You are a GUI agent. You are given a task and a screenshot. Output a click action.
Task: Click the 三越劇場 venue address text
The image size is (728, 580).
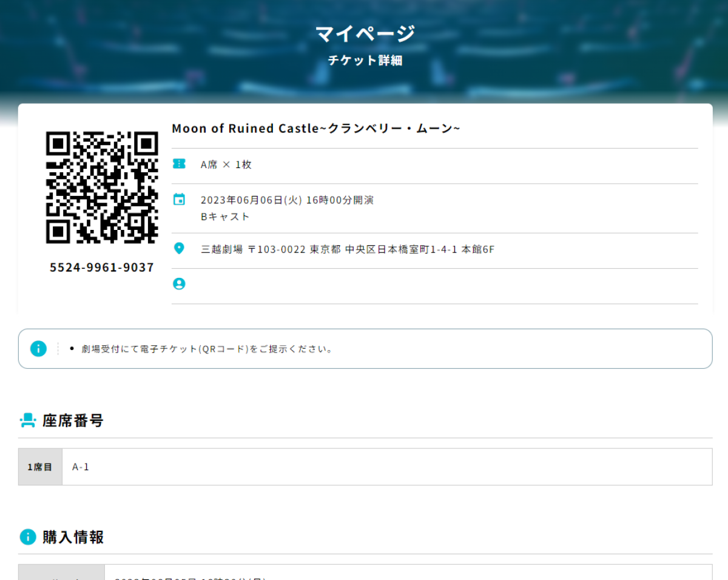(x=348, y=249)
